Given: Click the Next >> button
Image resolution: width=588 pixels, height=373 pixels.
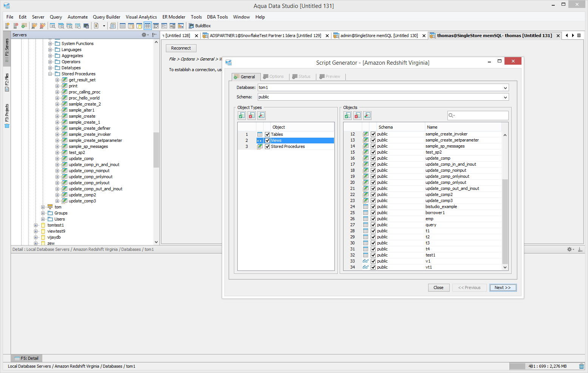Looking at the screenshot, I should click(502, 288).
